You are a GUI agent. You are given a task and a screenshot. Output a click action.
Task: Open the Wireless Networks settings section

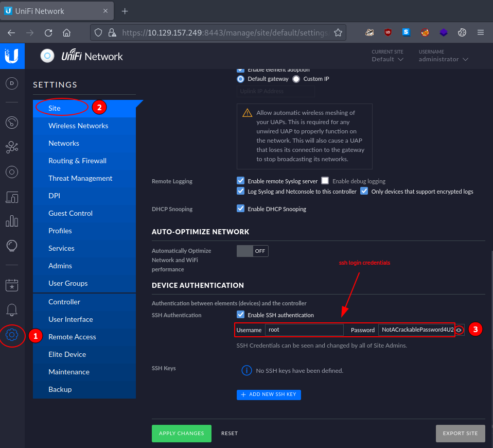tap(78, 126)
